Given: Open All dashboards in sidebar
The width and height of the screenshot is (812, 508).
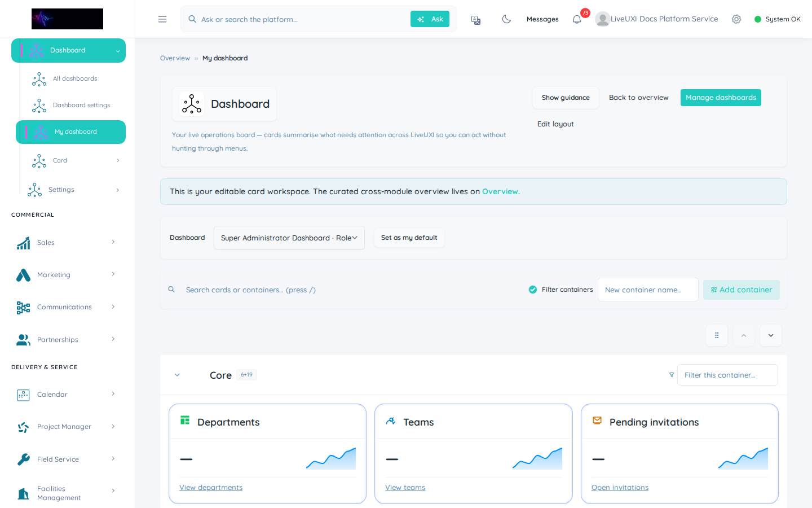Looking at the screenshot, I should [75, 78].
